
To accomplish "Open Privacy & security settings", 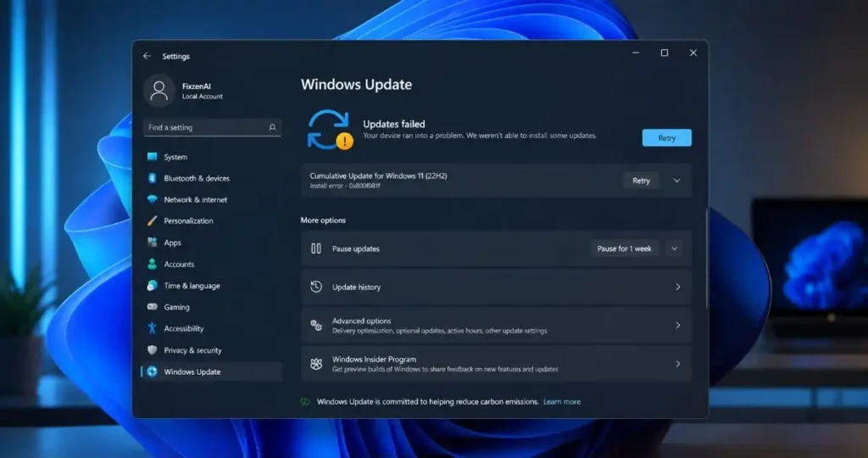I will point(213,350).
